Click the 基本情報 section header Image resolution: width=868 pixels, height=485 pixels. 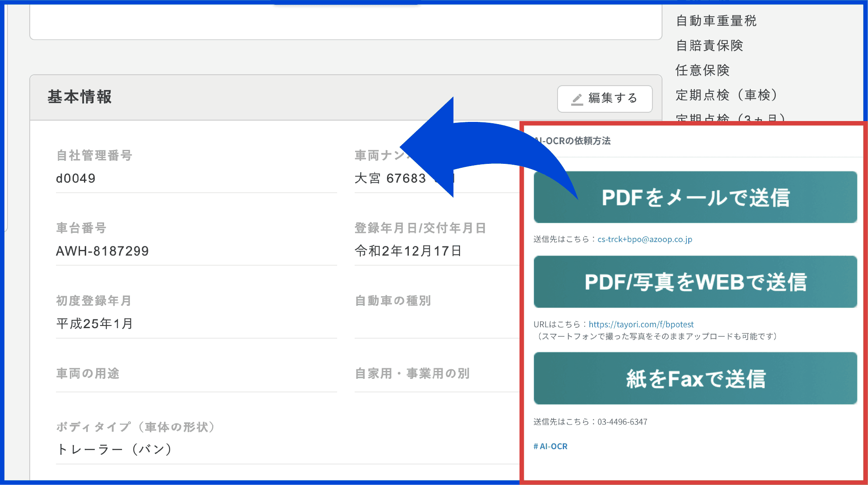pos(80,97)
